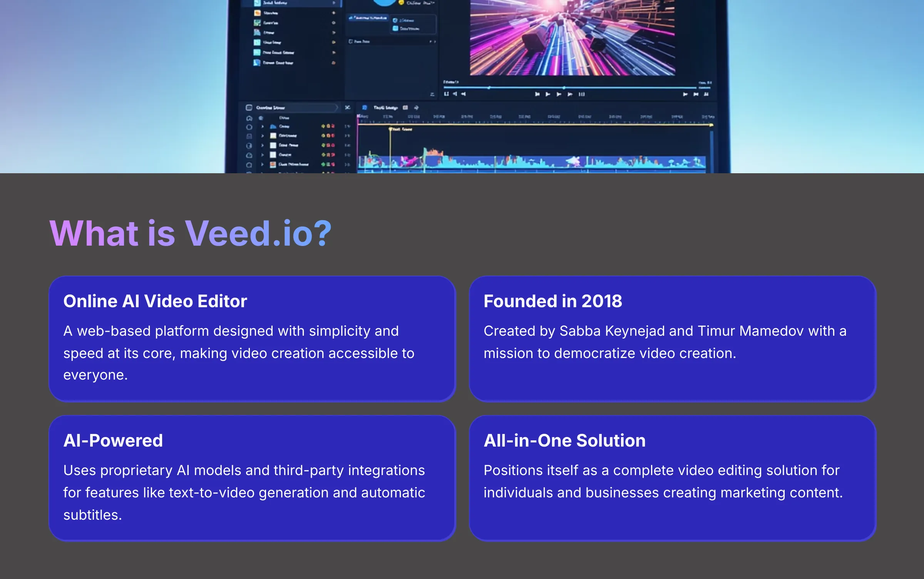Click the pause bars icon in the playback controls

click(581, 94)
